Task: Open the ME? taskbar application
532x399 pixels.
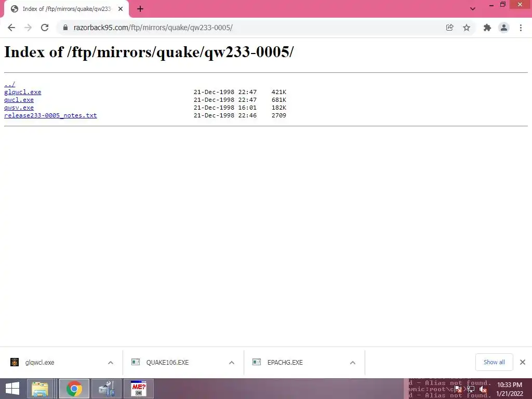Action: pyautogui.click(x=138, y=389)
